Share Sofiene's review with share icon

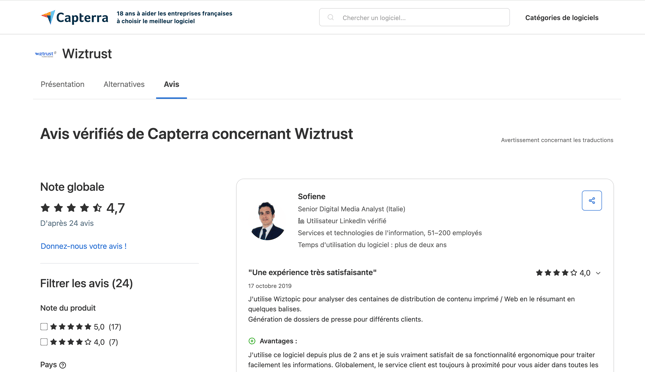click(x=592, y=200)
